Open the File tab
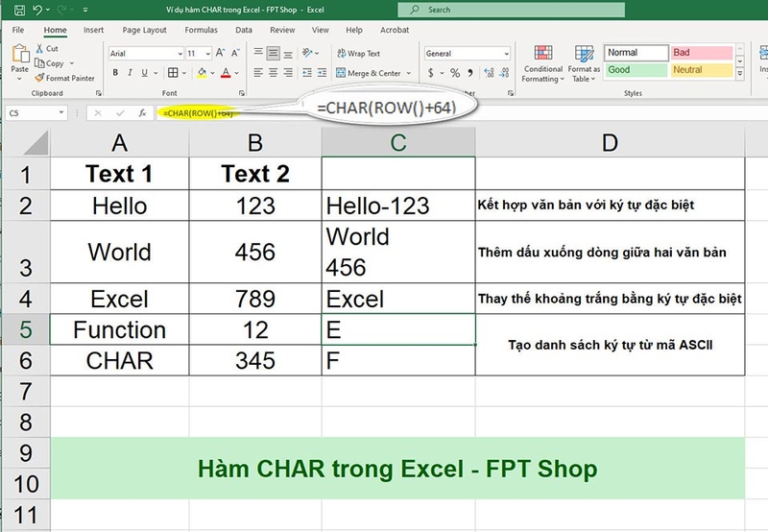The image size is (768, 532). [18, 30]
